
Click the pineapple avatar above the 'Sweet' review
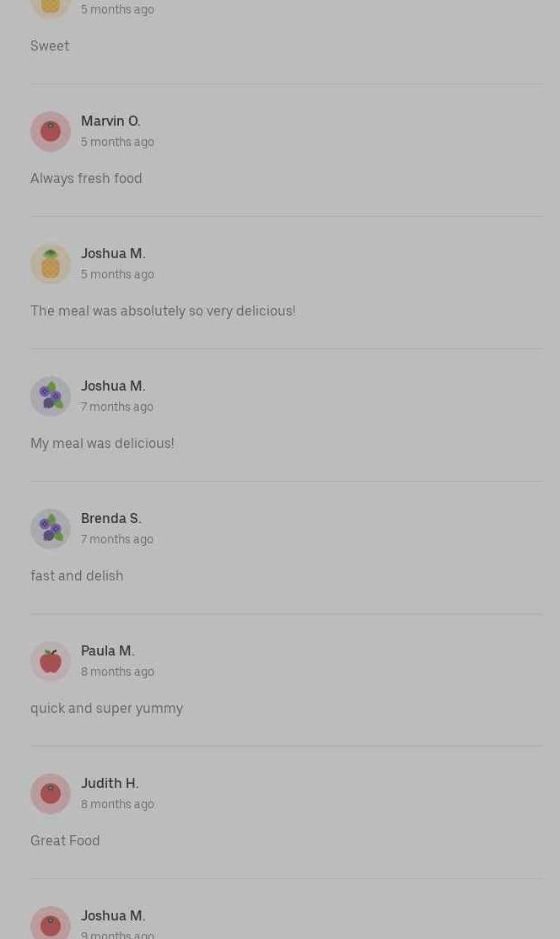51,7
